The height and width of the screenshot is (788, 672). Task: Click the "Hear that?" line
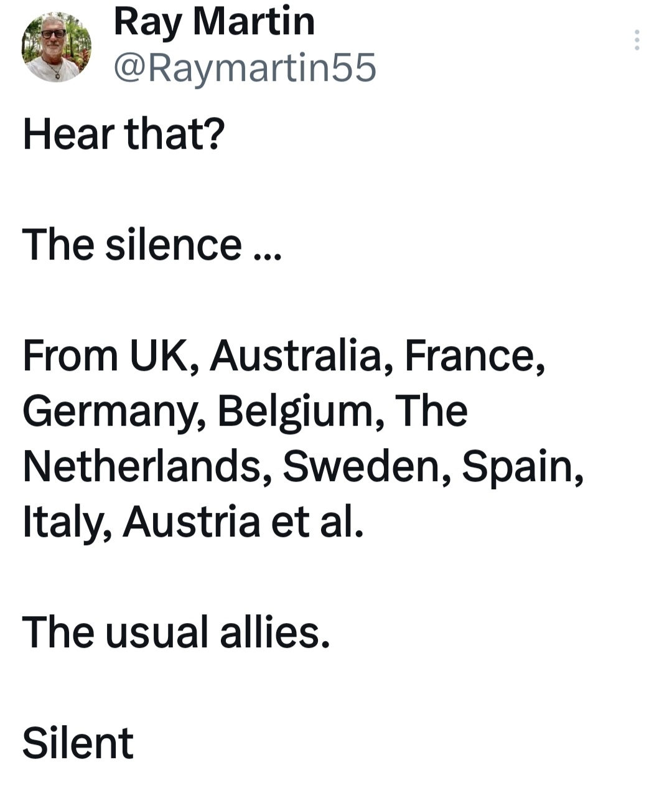click(123, 134)
